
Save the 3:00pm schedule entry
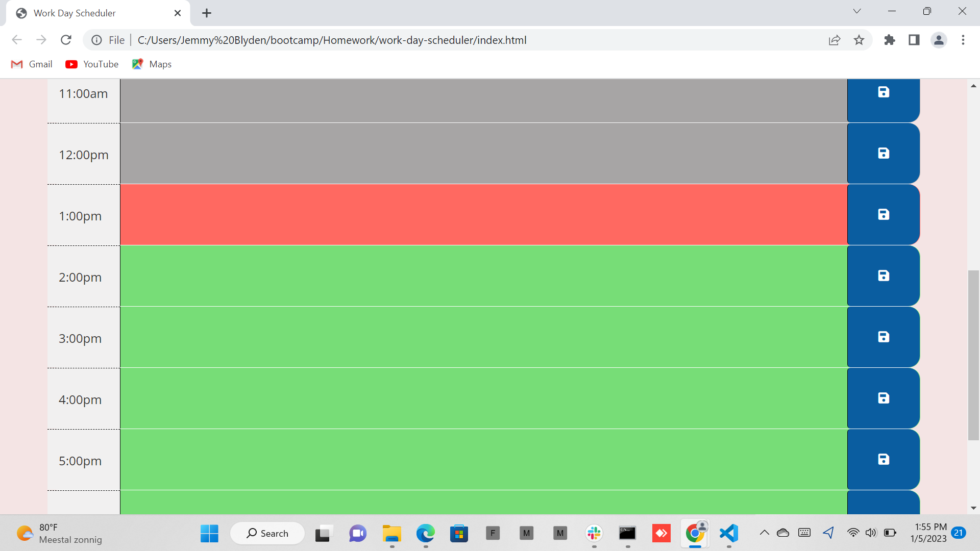click(883, 337)
